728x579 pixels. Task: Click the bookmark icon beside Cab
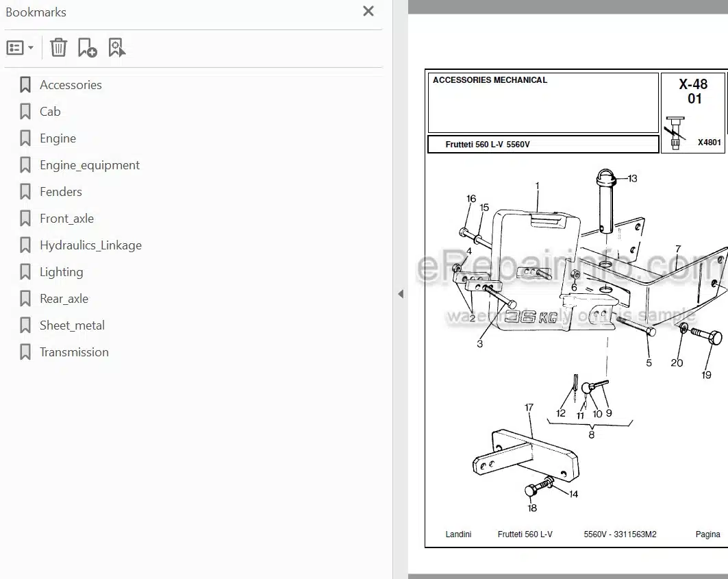pos(25,112)
